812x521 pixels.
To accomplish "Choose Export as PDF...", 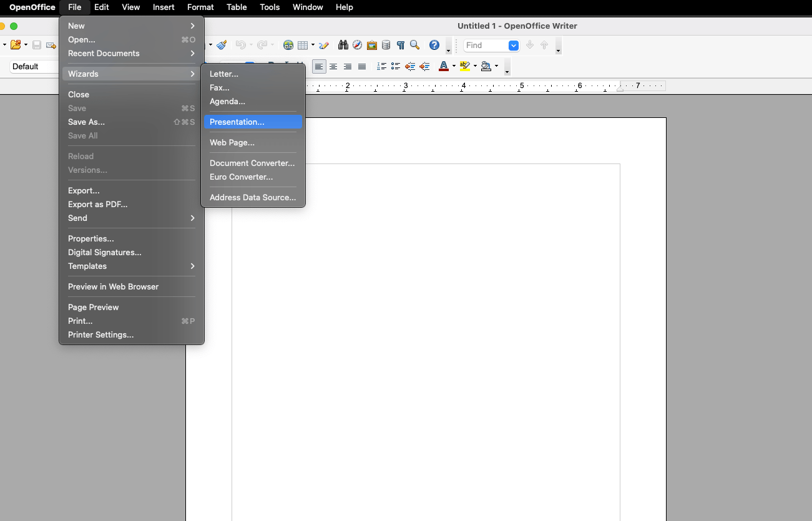I will [x=132, y=204].
